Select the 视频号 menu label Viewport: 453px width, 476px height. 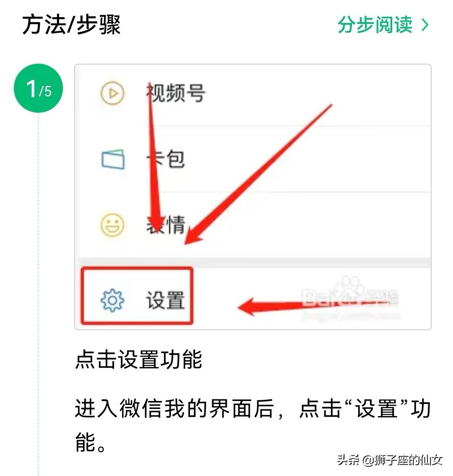(x=176, y=93)
